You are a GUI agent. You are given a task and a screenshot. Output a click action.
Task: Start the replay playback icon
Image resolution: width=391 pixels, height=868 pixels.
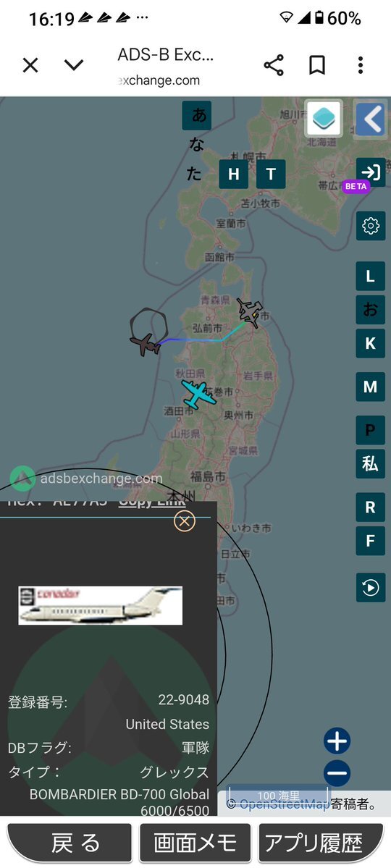(x=371, y=587)
